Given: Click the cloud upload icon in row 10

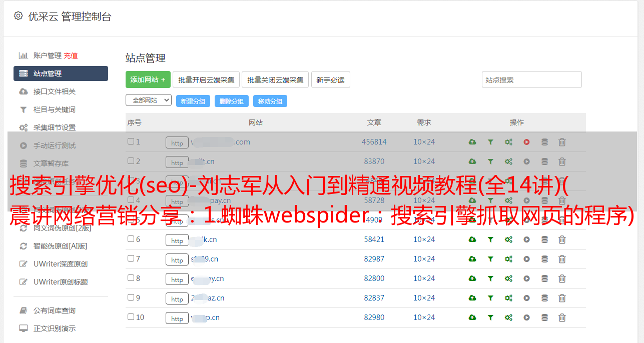Looking at the screenshot, I should [x=472, y=317].
